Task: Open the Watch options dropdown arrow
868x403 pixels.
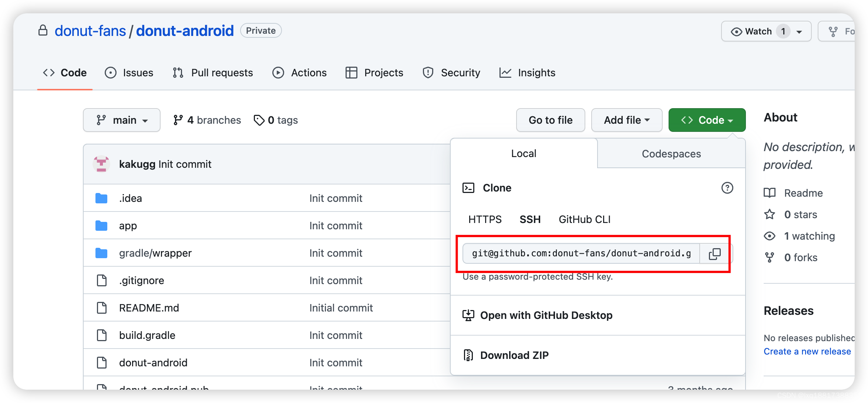Action: click(800, 32)
